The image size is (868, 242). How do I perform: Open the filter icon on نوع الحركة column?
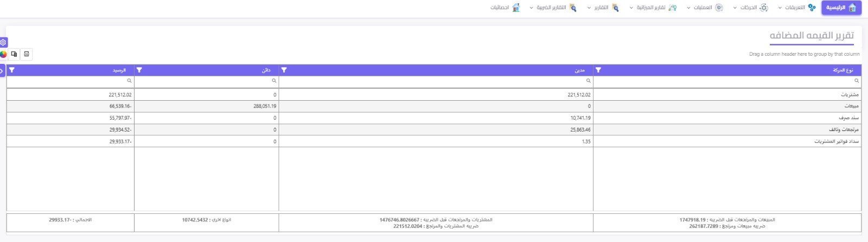tap(598, 70)
